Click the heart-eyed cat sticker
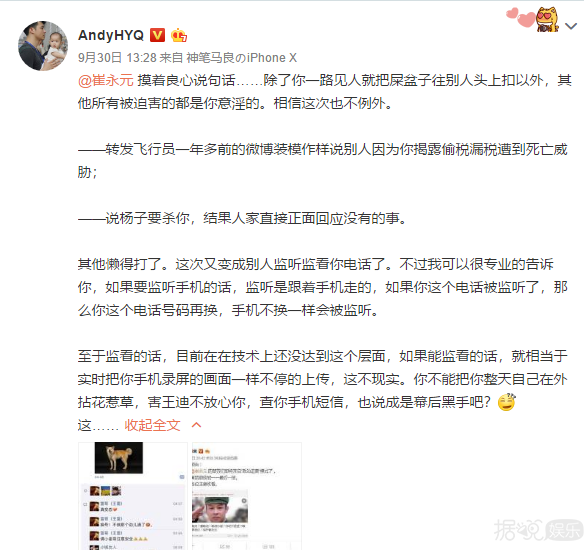Image resolution: width=584 pixels, height=550 pixels. 547,19
